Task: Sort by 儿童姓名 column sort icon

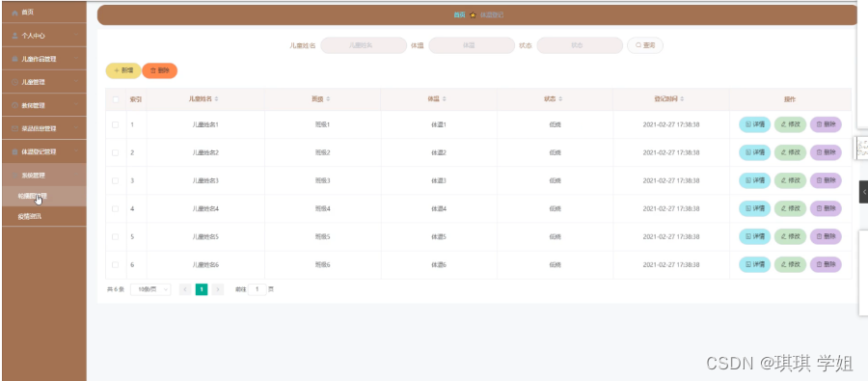Action: 216,99
